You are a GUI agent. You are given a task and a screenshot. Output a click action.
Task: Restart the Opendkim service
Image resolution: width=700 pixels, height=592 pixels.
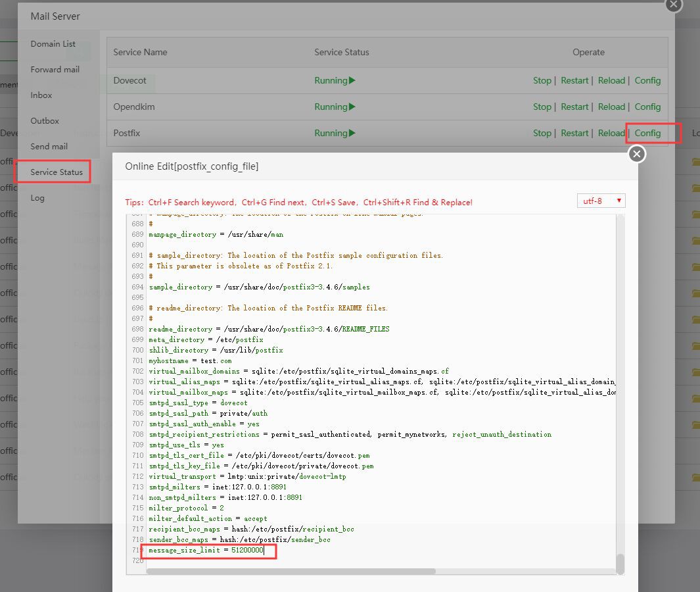coord(574,107)
